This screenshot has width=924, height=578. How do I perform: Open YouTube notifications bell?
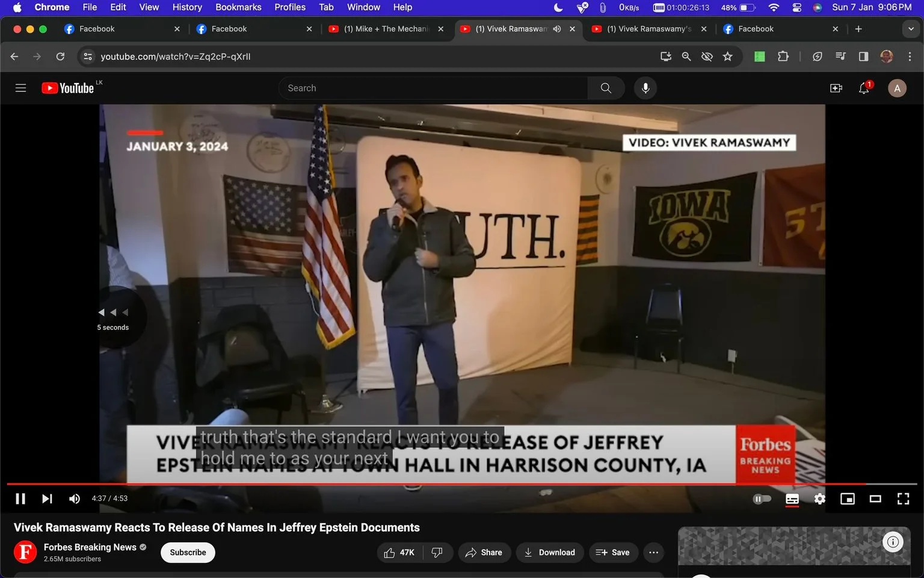(864, 88)
